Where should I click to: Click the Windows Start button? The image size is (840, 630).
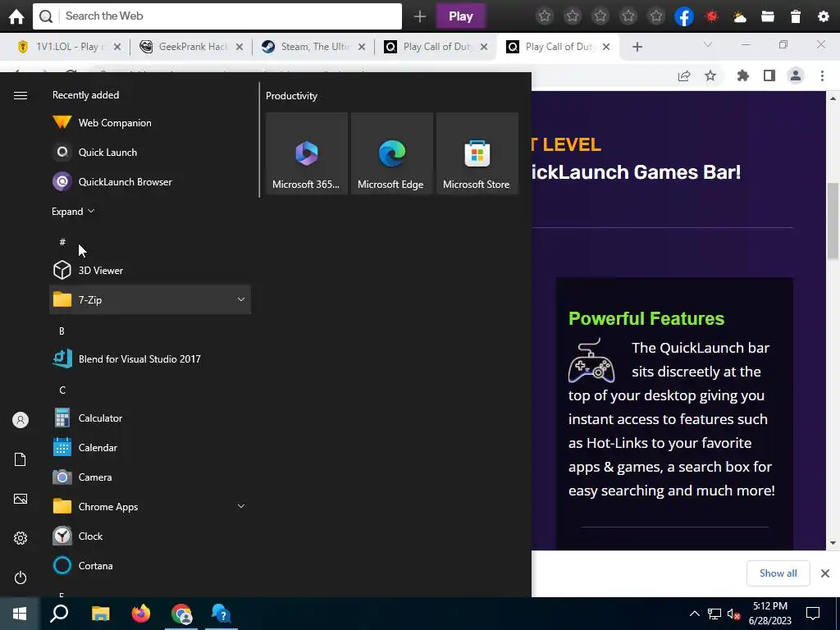[x=20, y=614]
